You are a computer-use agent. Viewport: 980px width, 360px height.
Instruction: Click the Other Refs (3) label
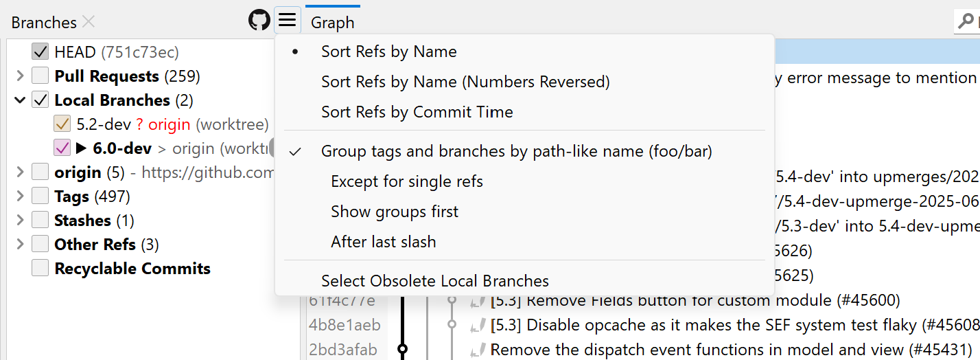point(106,244)
